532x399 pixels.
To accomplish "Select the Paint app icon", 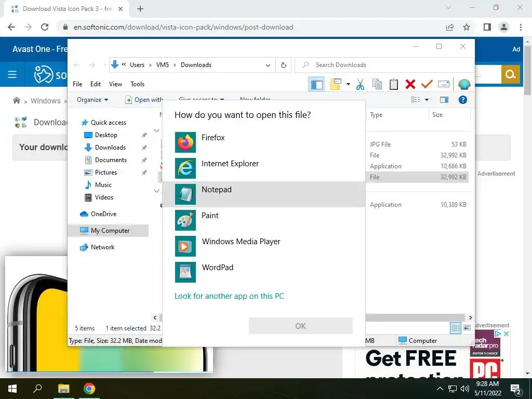I will [185, 220].
